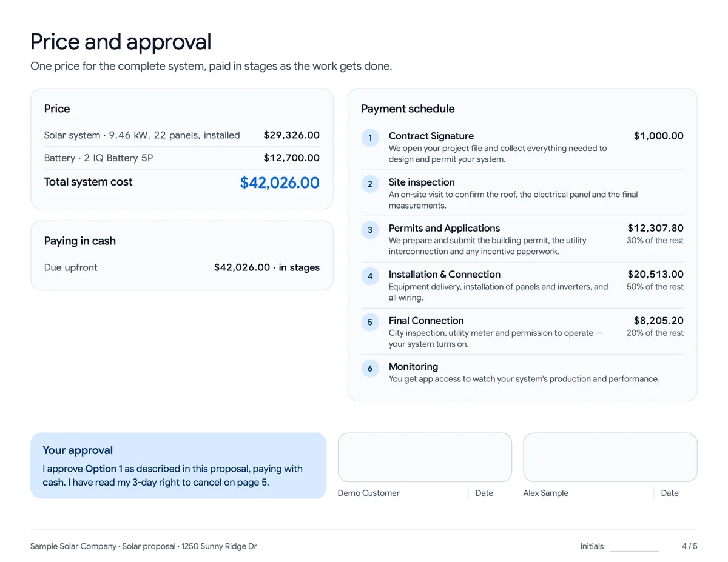Click the 'Your approval' heading
Screen dimensions: 728x562
point(78,450)
